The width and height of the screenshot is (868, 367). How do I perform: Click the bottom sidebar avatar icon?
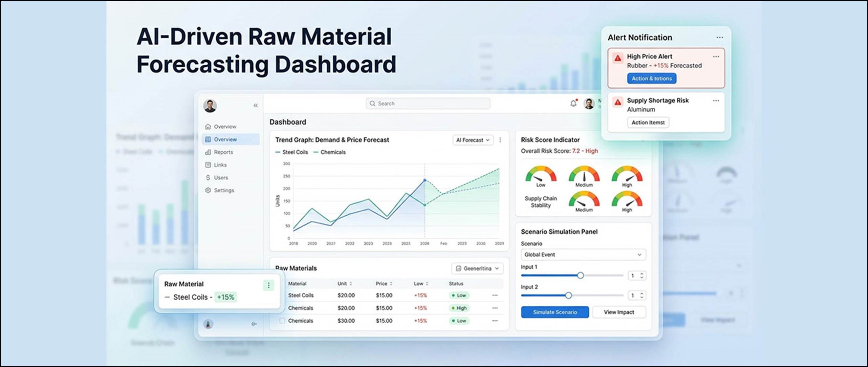coord(208,324)
